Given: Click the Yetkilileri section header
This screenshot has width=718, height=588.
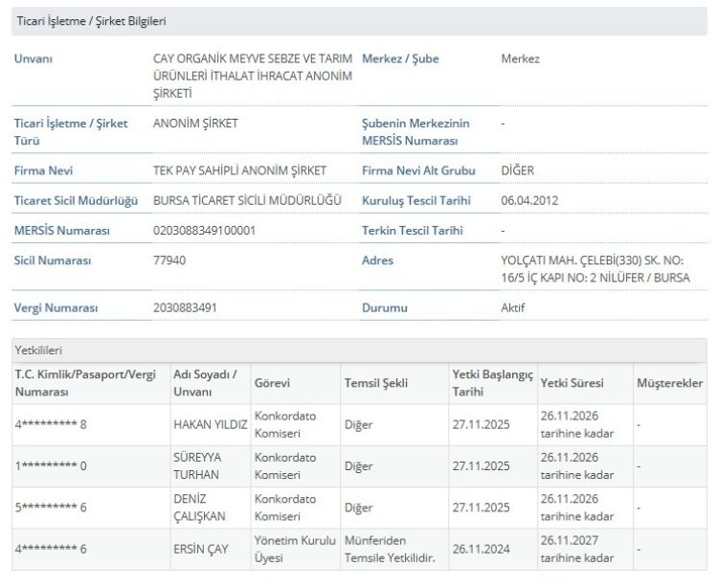Looking at the screenshot, I should pos(39,351).
